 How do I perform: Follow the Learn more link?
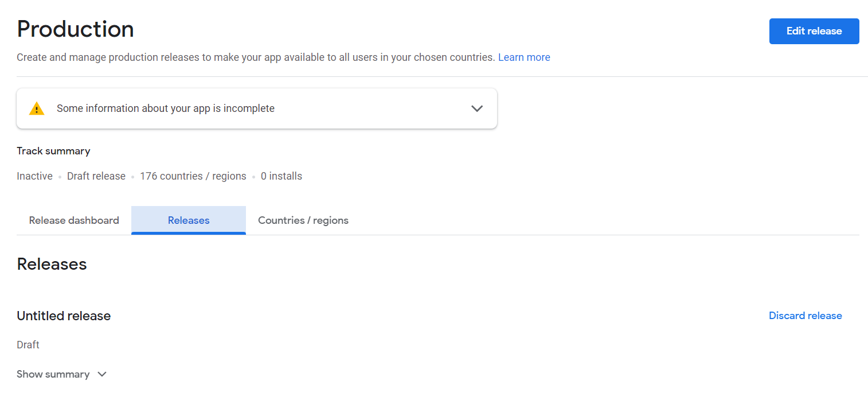(x=524, y=57)
